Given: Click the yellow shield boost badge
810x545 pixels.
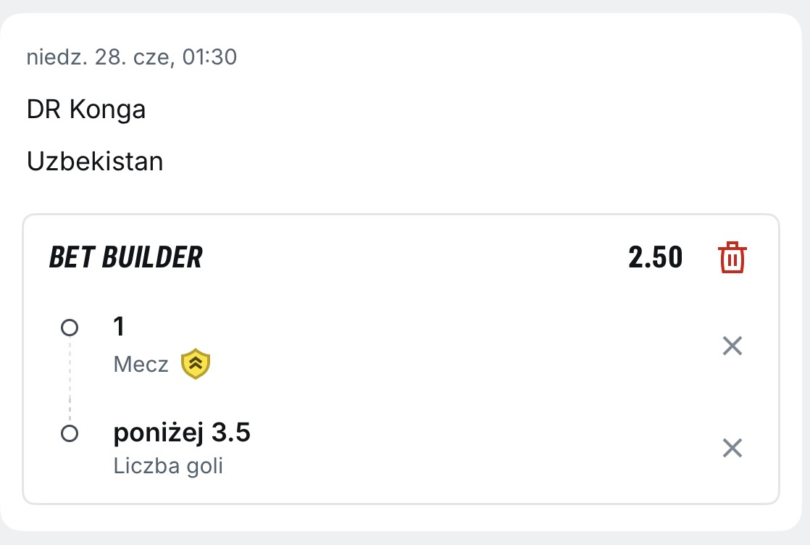Looking at the screenshot, I should pos(195,364).
